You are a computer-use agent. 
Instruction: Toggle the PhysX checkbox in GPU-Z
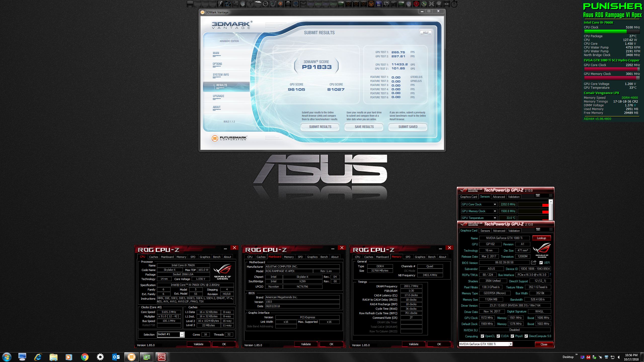512,336
